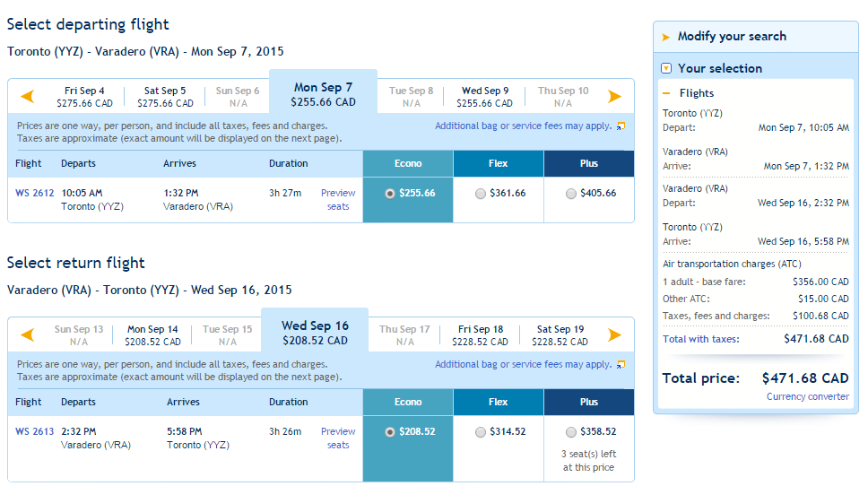This screenshot has width=868, height=486.
Task: Collapse Your selection panel icon
Action: pos(666,68)
